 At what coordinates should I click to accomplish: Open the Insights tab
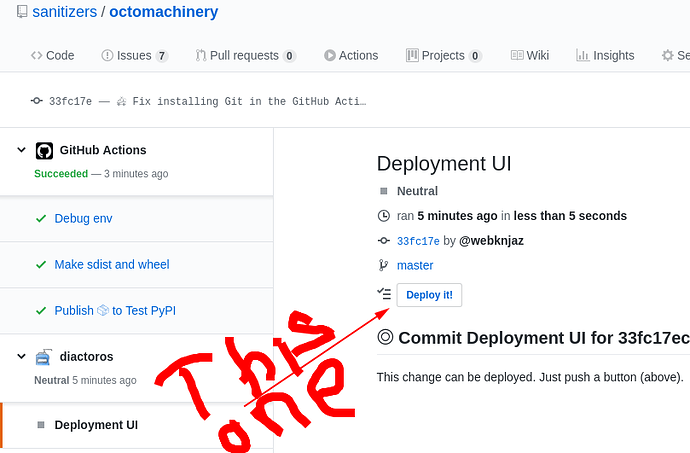[x=605, y=55]
